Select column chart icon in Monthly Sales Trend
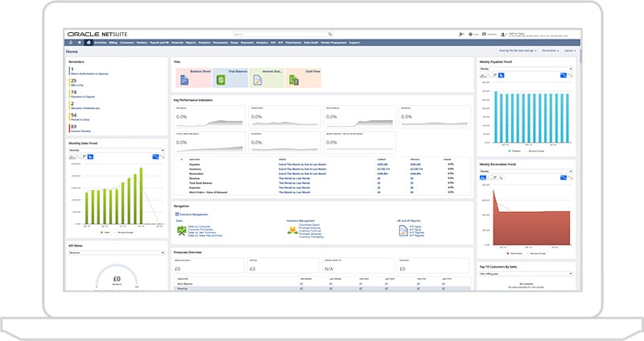This screenshot has height=341, width=644. 90,156
